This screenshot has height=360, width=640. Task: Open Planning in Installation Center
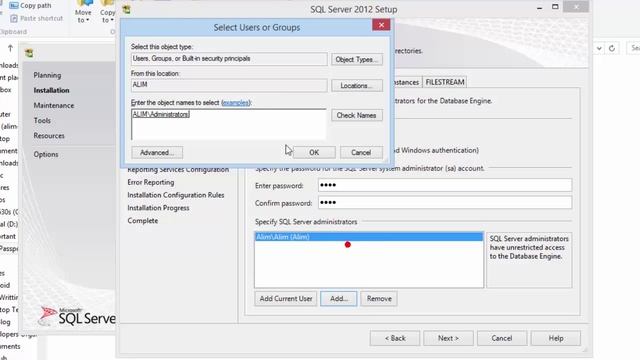pos(47,75)
